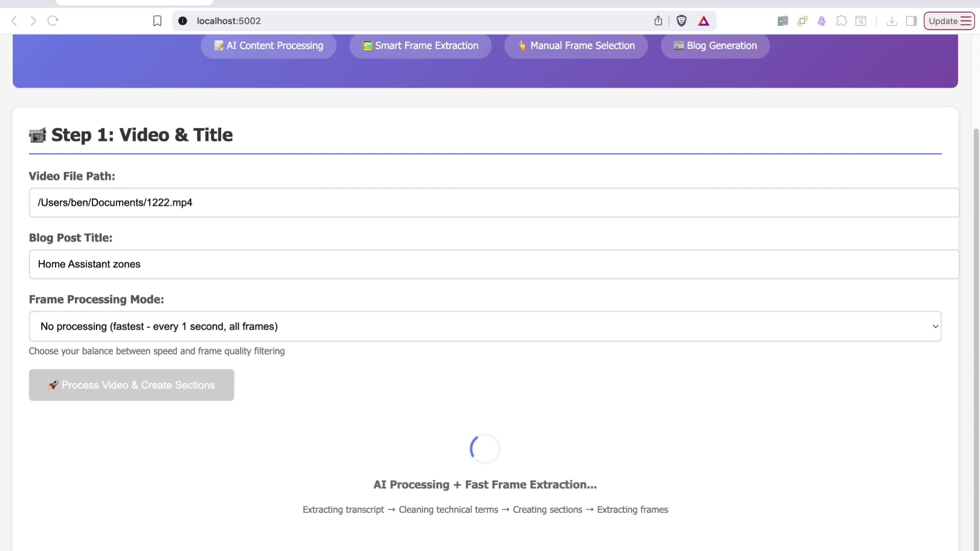Open the extensions menu
The image size is (980, 551).
pos(841,21)
